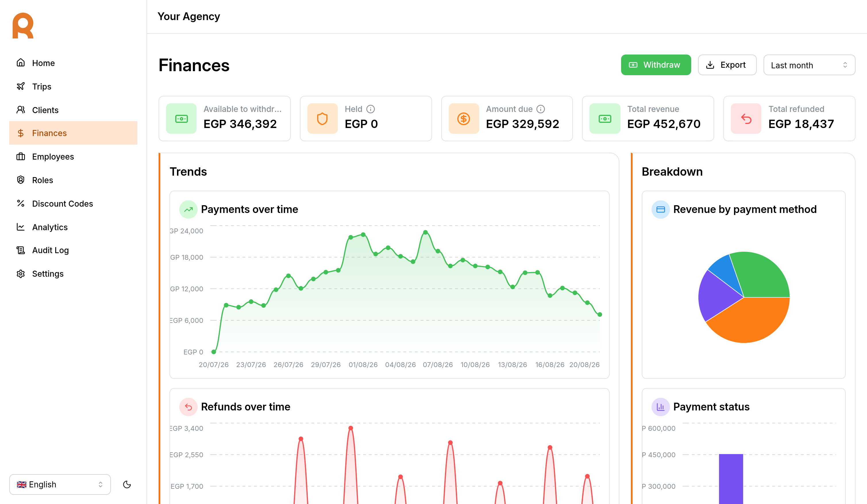Click the Breakdown section heading
The image size is (867, 504).
(x=672, y=172)
